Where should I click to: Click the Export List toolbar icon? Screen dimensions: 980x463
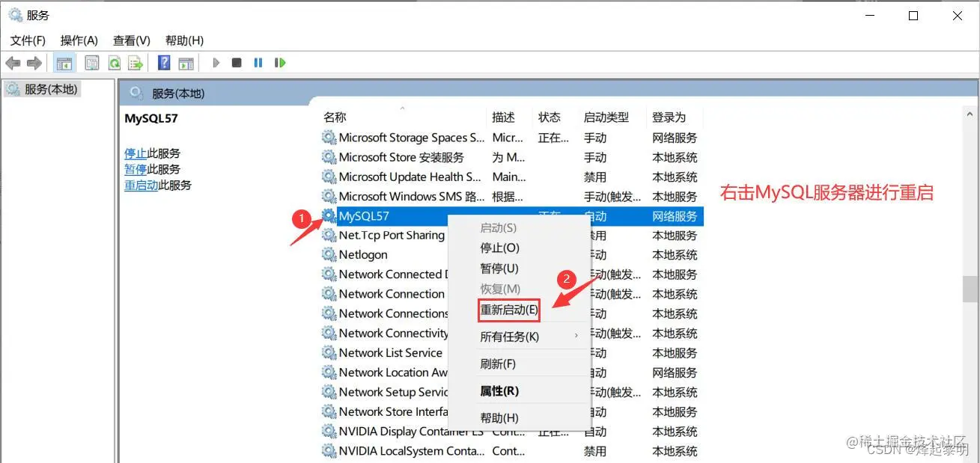point(136,63)
